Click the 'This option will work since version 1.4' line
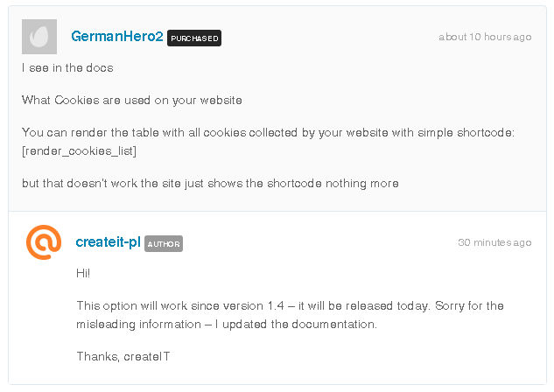554x392 pixels. (290, 306)
